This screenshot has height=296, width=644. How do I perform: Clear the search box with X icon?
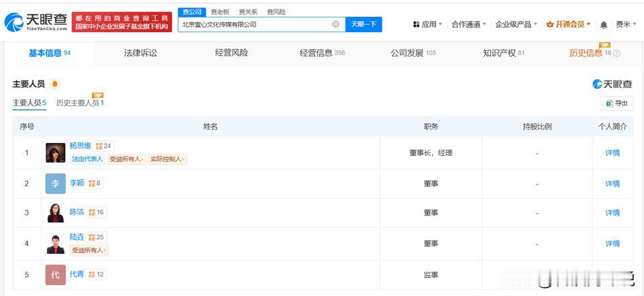(335, 24)
